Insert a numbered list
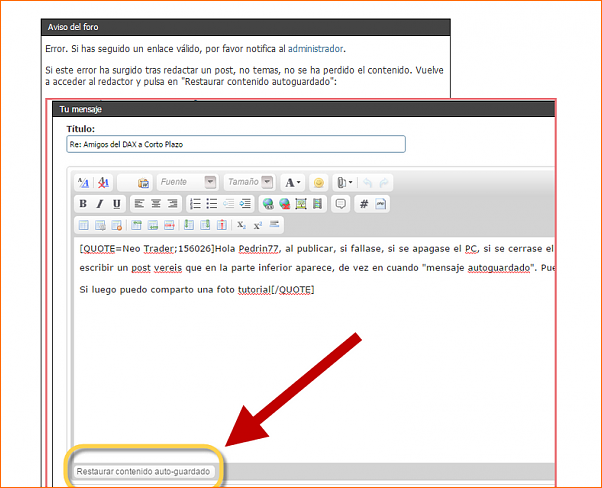 pos(195,203)
